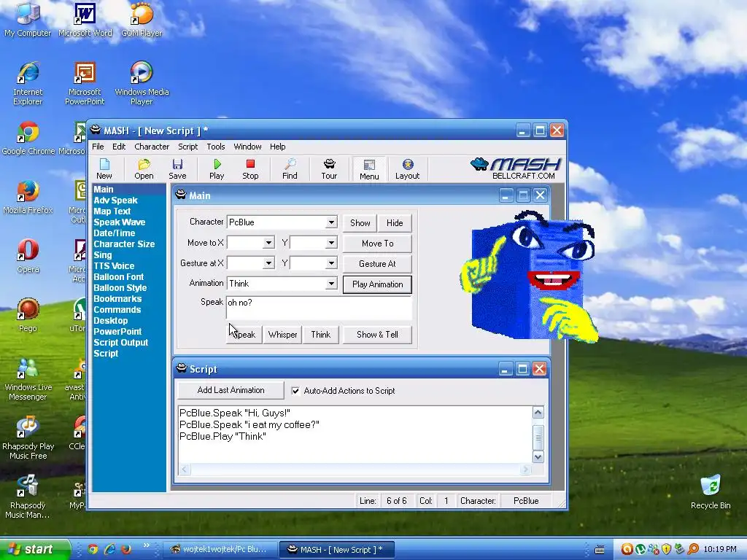Select Internet Explorer desktop icon
Screen dimensions: 747x560
28,84
